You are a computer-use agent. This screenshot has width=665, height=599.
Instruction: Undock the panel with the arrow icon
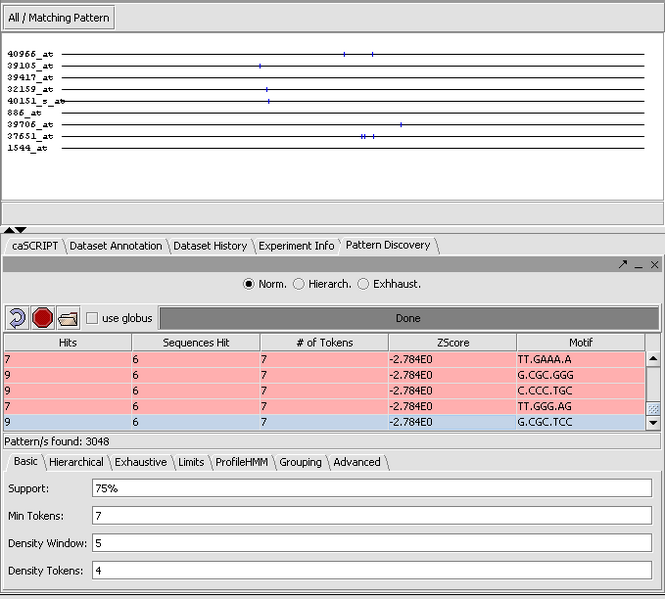coord(623,265)
